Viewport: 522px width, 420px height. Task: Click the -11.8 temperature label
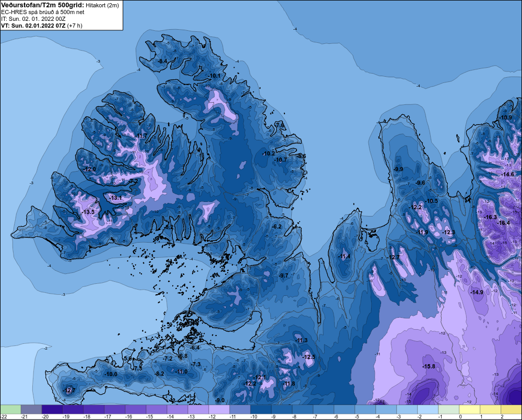(x=289, y=383)
